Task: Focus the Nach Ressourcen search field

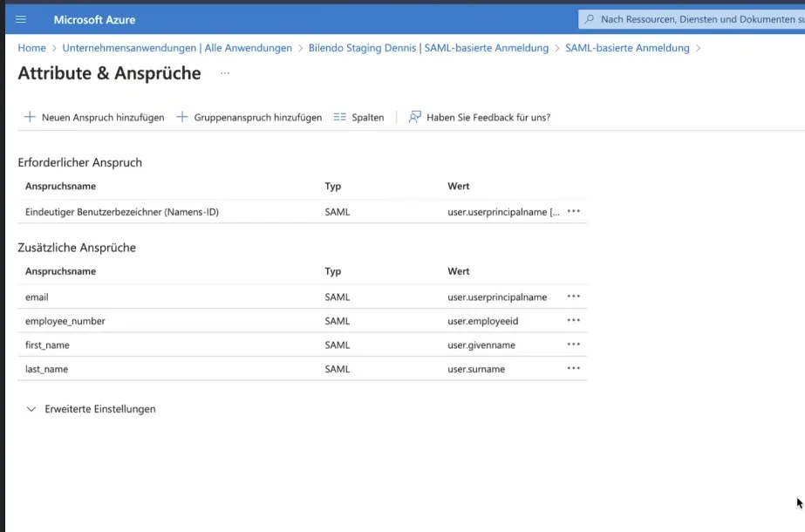Action: click(x=692, y=19)
